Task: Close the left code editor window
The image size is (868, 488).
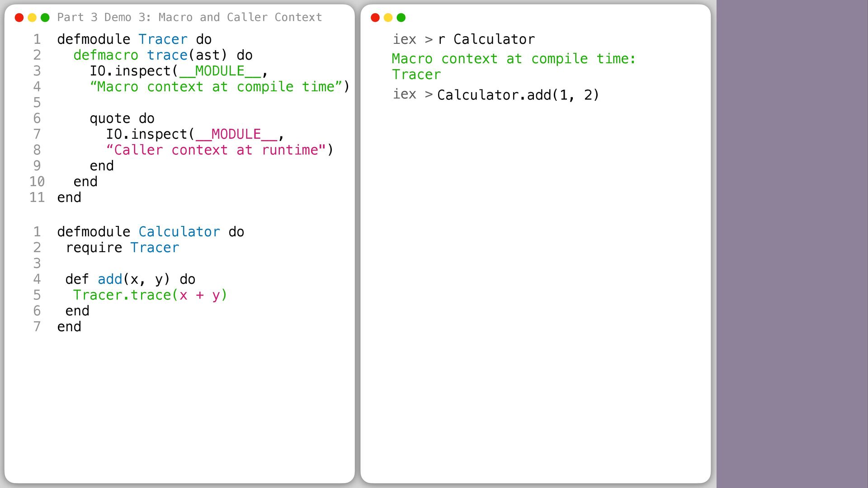Action: pos(19,18)
